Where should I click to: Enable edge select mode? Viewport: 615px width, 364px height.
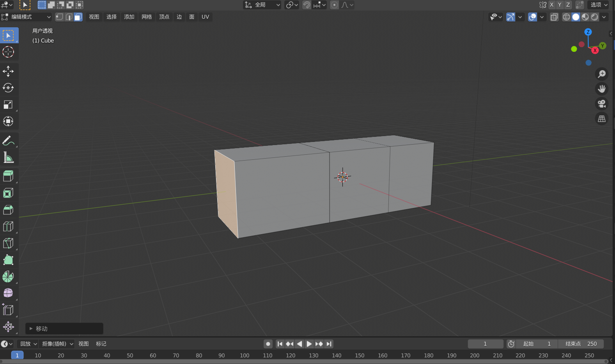click(x=69, y=17)
